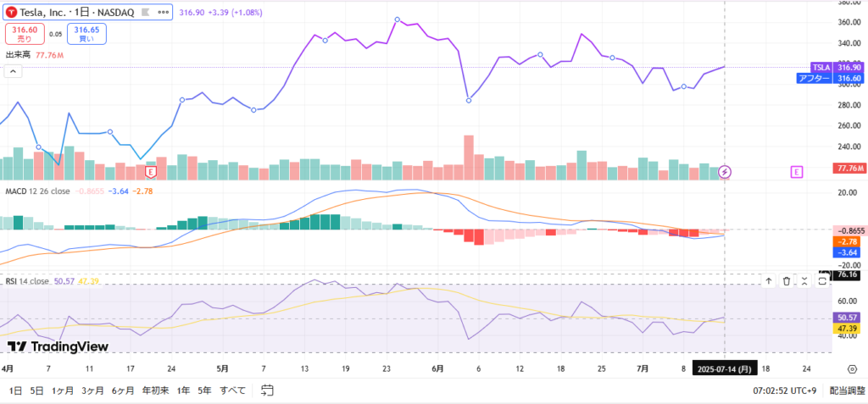Select the 年初来 year-to-date range
The image size is (868, 404).
[155, 390]
